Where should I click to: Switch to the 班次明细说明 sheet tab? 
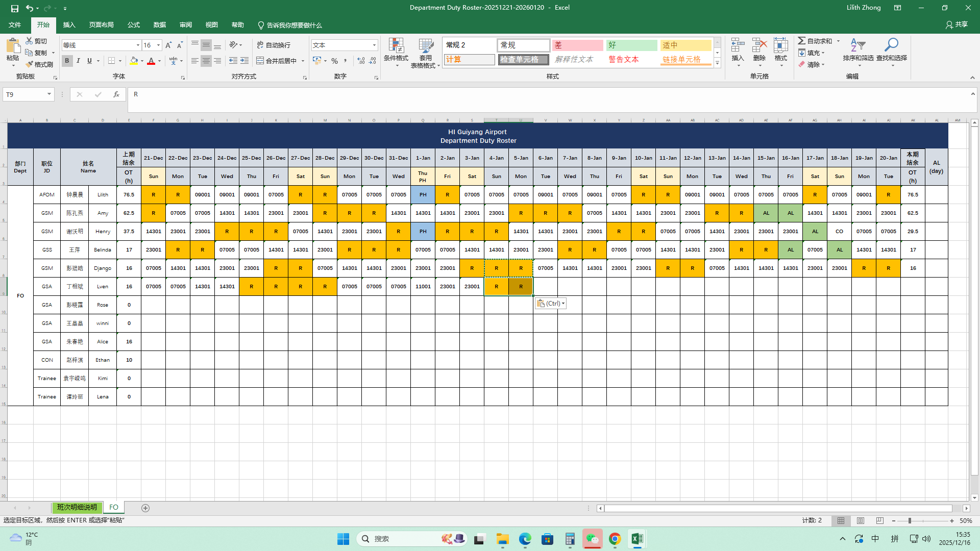click(77, 508)
